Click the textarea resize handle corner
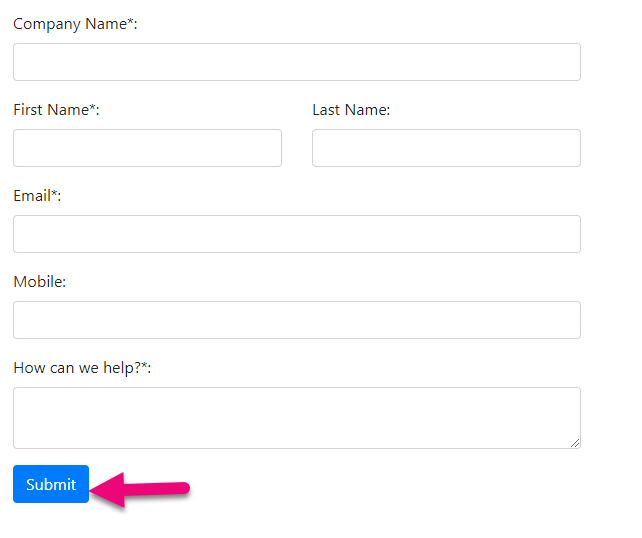This screenshot has width=642, height=538. click(575, 443)
